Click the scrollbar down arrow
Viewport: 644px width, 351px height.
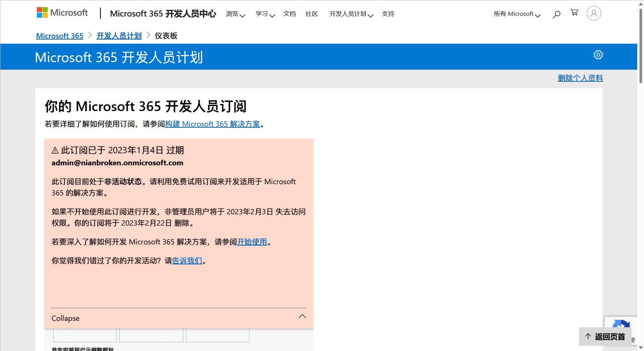(x=641, y=347)
